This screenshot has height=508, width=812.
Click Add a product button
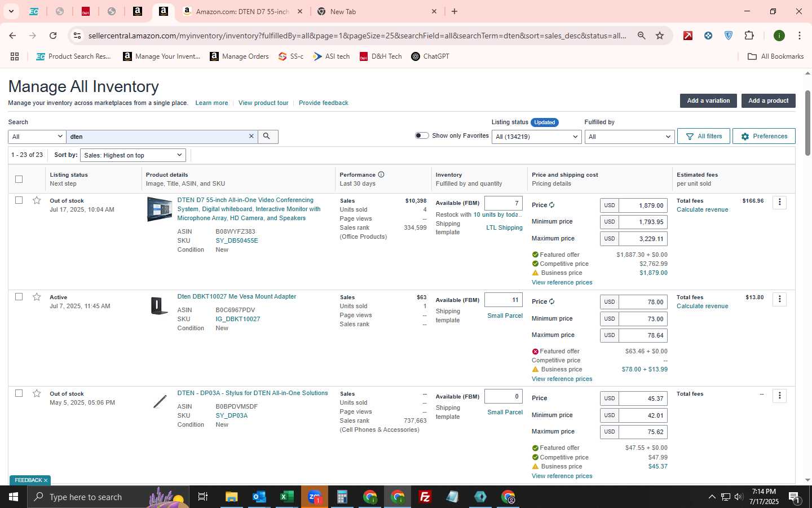[768, 100]
